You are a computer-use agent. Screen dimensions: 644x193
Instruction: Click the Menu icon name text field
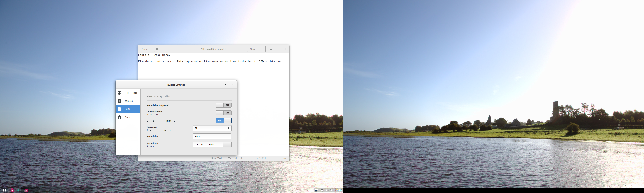point(208,144)
